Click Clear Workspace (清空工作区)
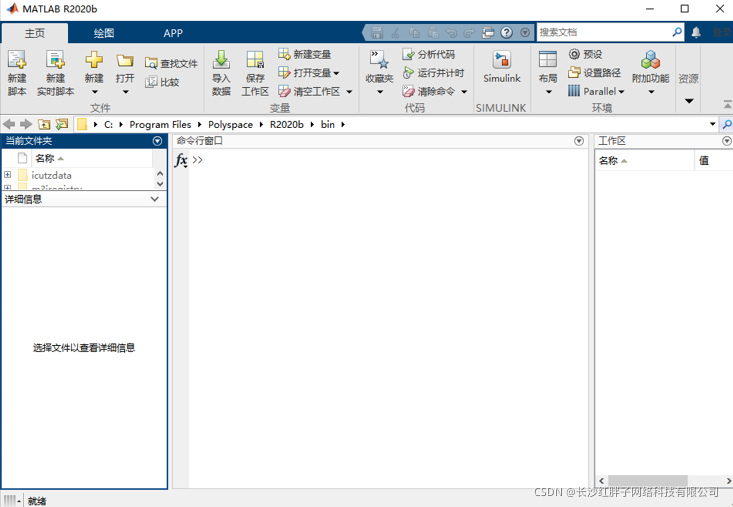 click(x=309, y=91)
